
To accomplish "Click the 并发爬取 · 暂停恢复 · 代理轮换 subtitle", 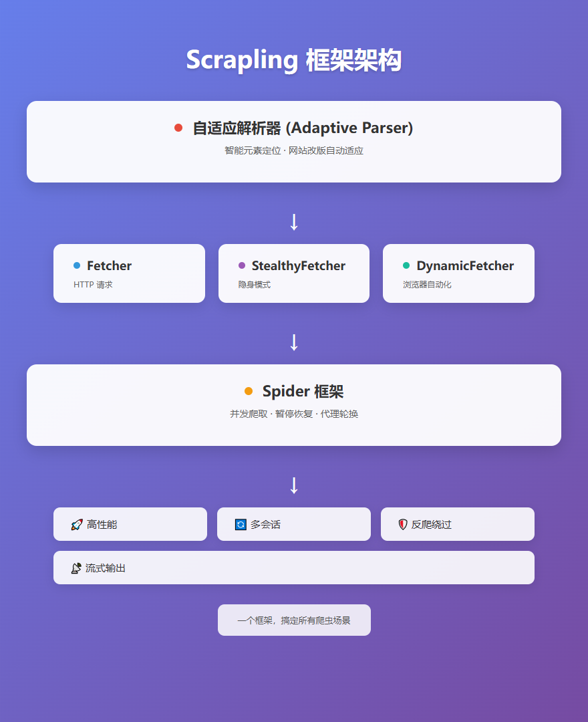I will pyautogui.click(x=294, y=414).
